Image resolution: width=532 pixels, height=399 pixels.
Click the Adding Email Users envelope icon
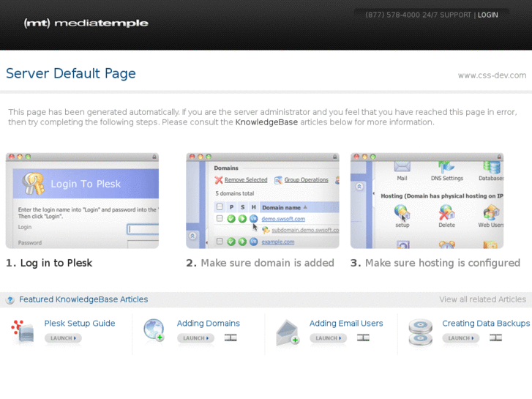(x=288, y=332)
